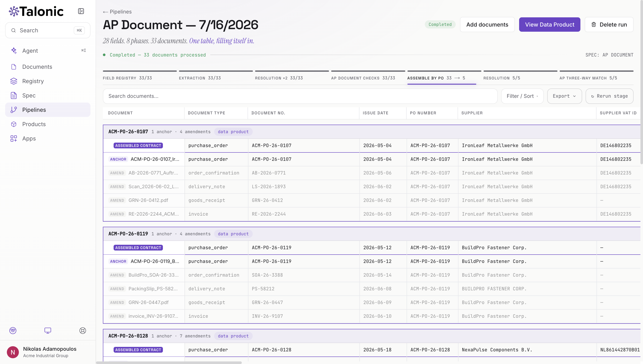This screenshot has width=643, height=364.
Task: Select the ANCHOR row ACM-PO-26-0107_Ir...
Action: point(371,159)
